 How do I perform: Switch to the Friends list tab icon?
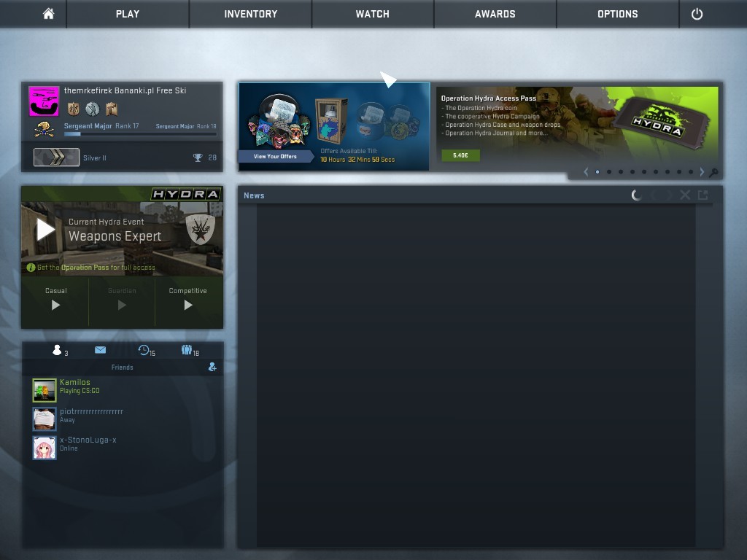[57, 351]
